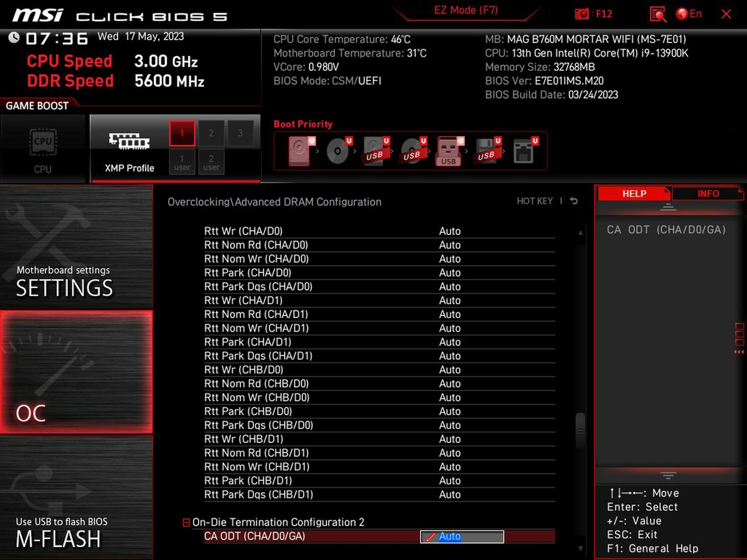Select the USB hard disk boot device

tap(375, 151)
